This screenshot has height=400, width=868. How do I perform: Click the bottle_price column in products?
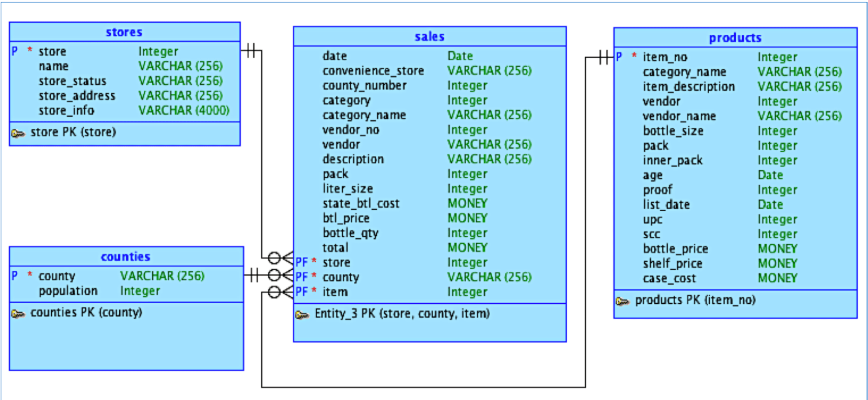pos(675,249)
